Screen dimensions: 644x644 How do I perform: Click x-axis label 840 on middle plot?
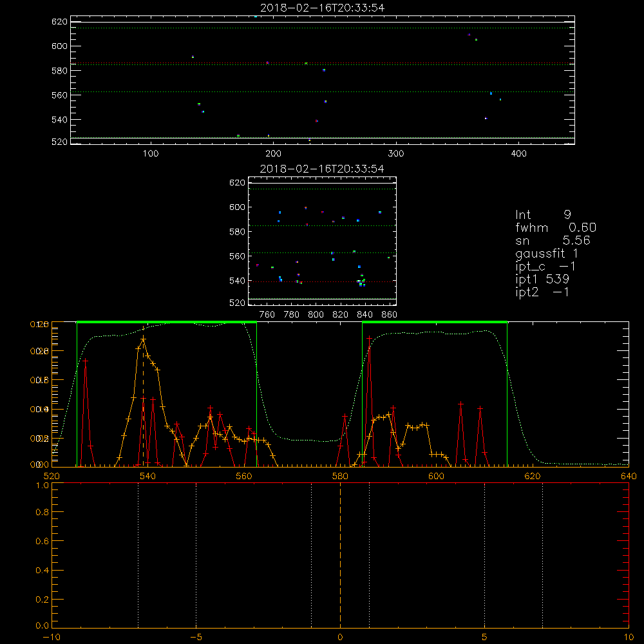(365, 315)
